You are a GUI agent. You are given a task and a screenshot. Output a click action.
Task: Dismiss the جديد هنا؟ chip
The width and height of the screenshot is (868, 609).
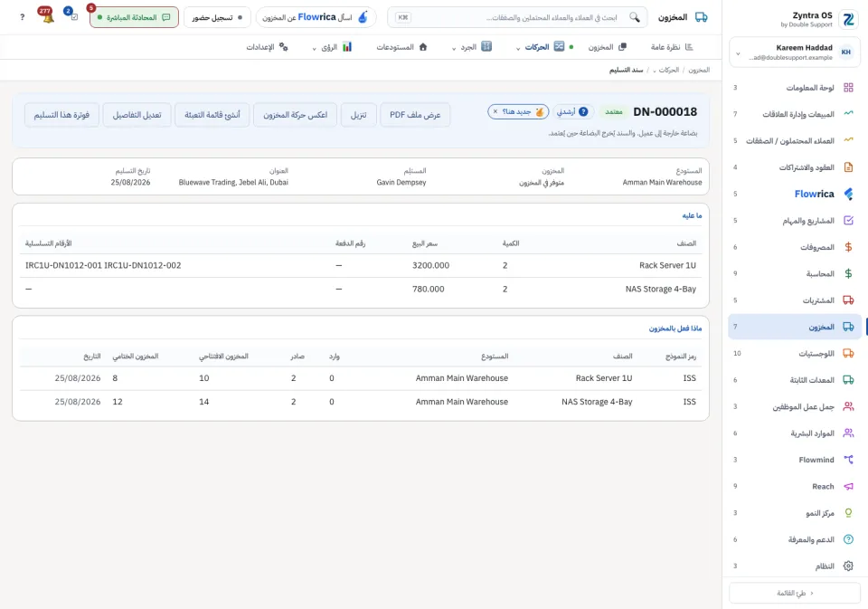(x=495, y=112)
